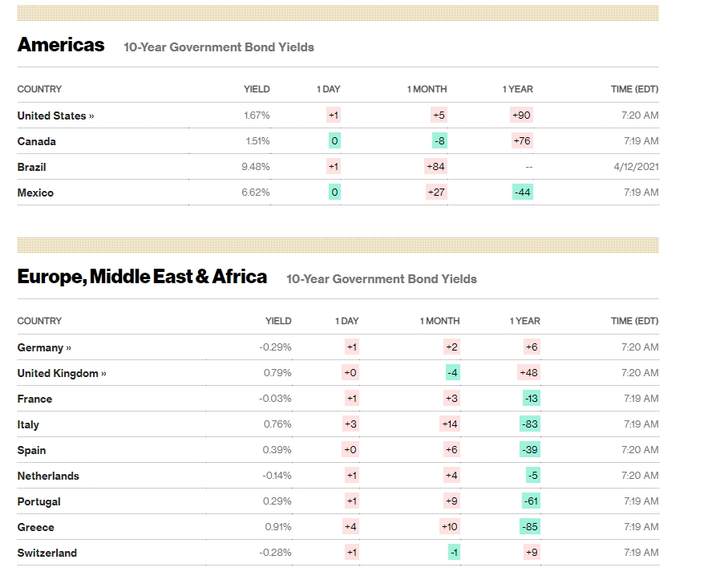Screen dimensions: 708x588
Task: Open the Germany bond yields link
Action: [x=44, y=347]
